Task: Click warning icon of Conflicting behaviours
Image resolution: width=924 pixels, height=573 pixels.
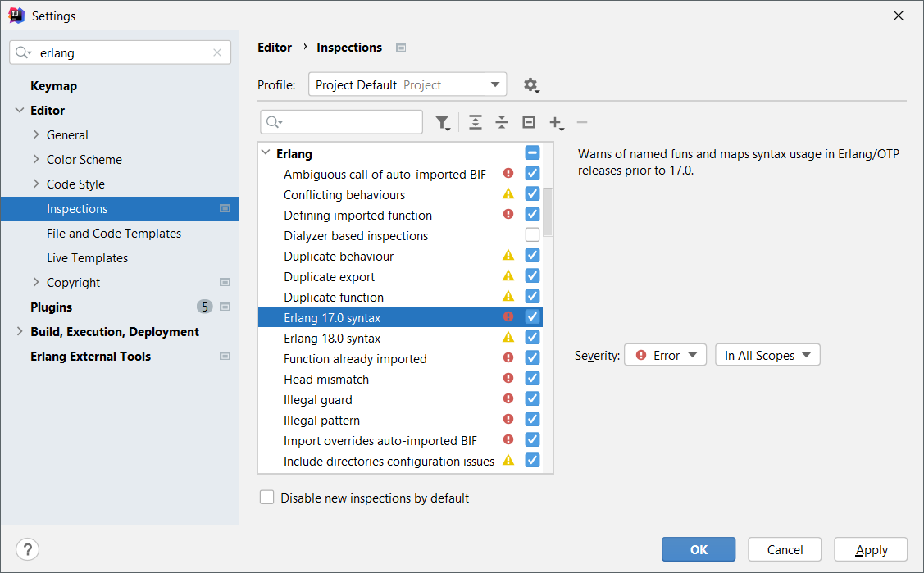Action: tap(508, 193)
